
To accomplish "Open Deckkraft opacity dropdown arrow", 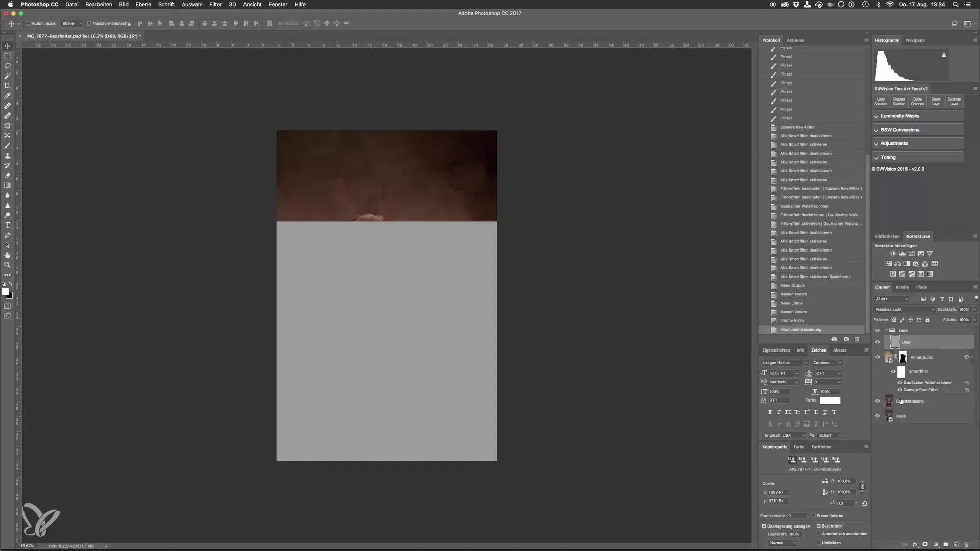I will click(x=975, y=310).
